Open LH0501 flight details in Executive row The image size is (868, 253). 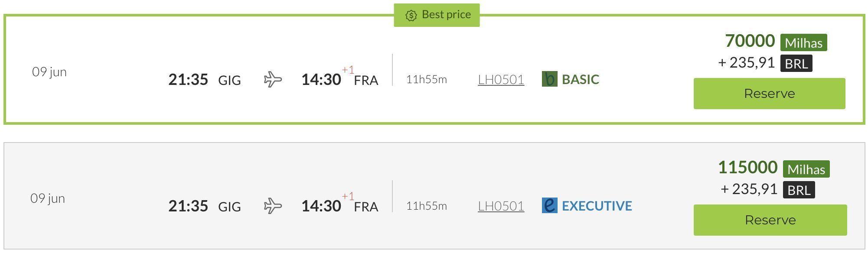[x=501, y=206]
